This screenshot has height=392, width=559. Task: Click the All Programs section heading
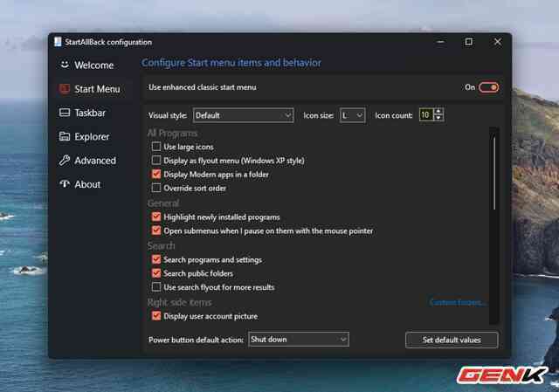click(x=173, y=133)
